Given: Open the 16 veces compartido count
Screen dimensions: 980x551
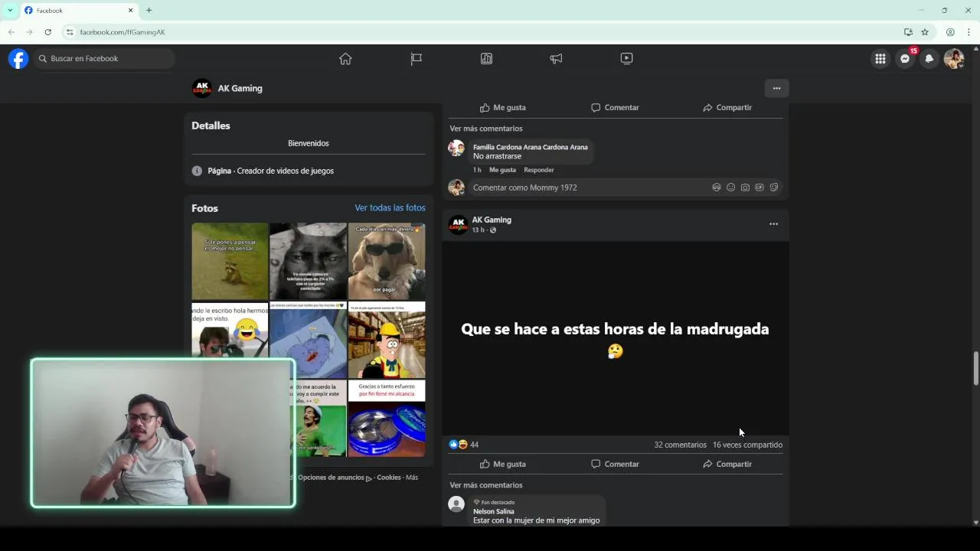Looking at the screenshot, I should tap(747, 445).
